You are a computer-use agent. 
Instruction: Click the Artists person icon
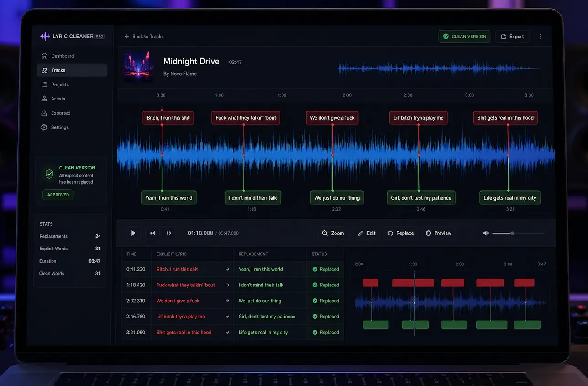click(x=44, y=99)
